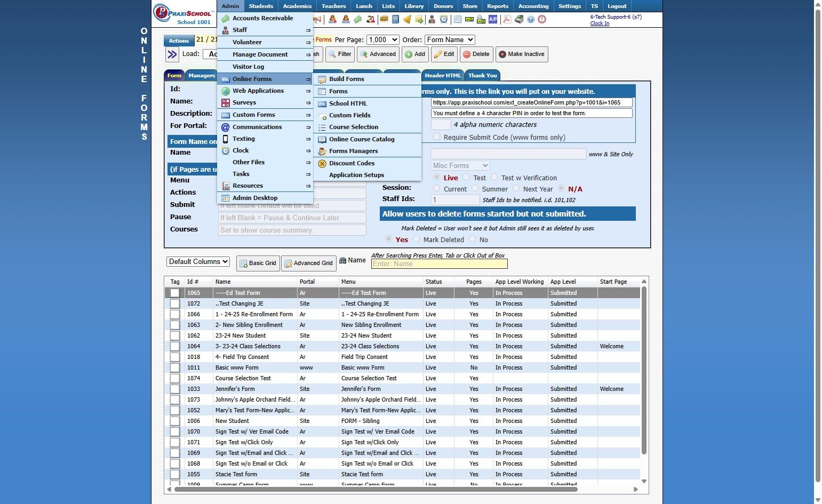
Task: Open the Students menu
Action: pos(261,6)
